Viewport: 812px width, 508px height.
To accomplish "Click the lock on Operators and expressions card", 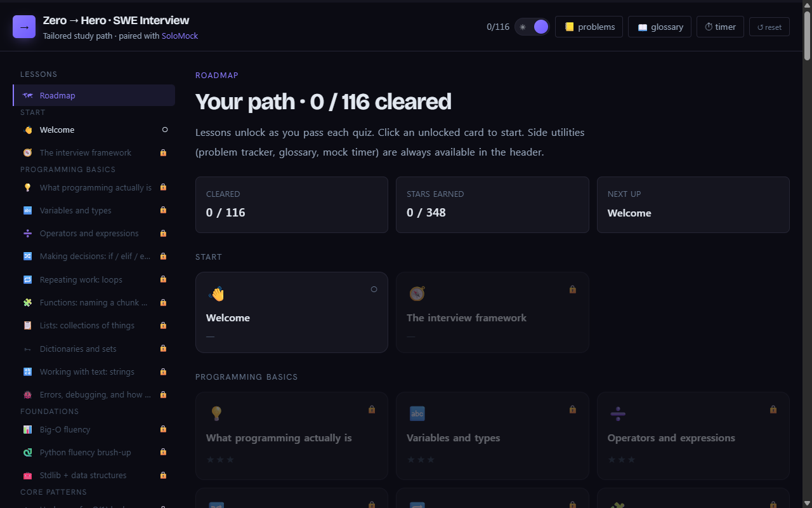I will point(773,409).
